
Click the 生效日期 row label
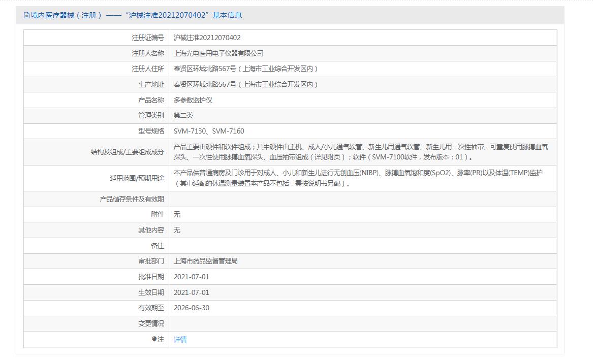pos(151,292)
